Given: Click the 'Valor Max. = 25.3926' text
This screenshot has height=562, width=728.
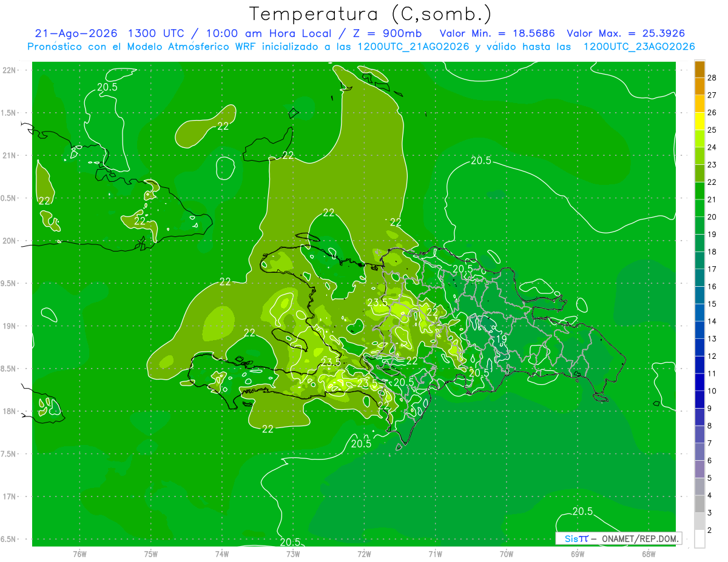Looking at the screenshot, I should click(x=627, y=34).
